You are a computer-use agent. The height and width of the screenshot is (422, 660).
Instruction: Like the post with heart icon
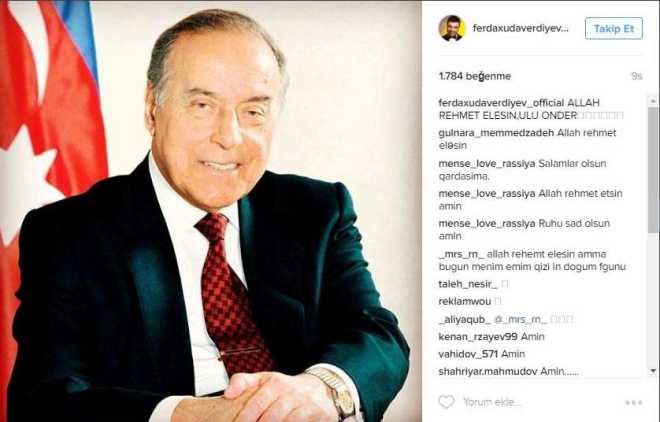click(x=446, y=402)
